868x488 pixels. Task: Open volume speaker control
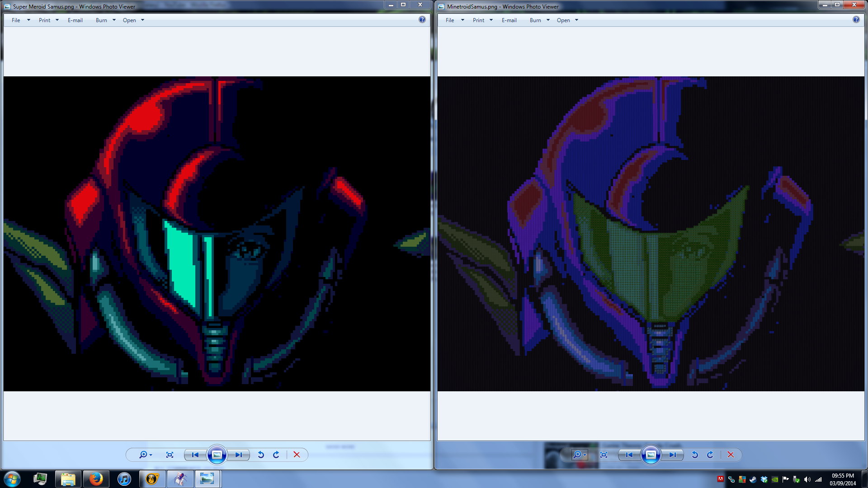coord(807,479)
